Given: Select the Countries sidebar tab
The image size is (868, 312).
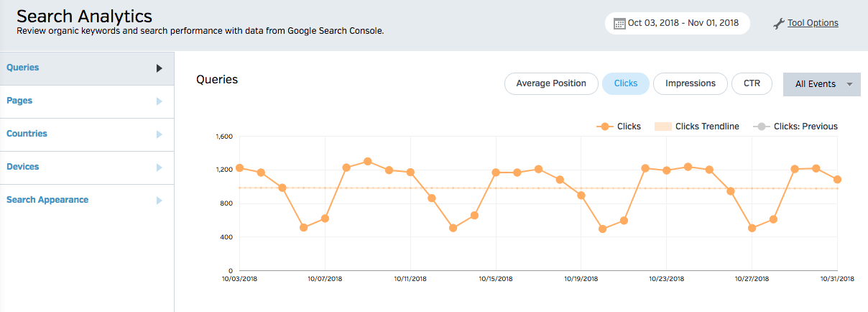Looking at the screenshot, I should (87, 134).
